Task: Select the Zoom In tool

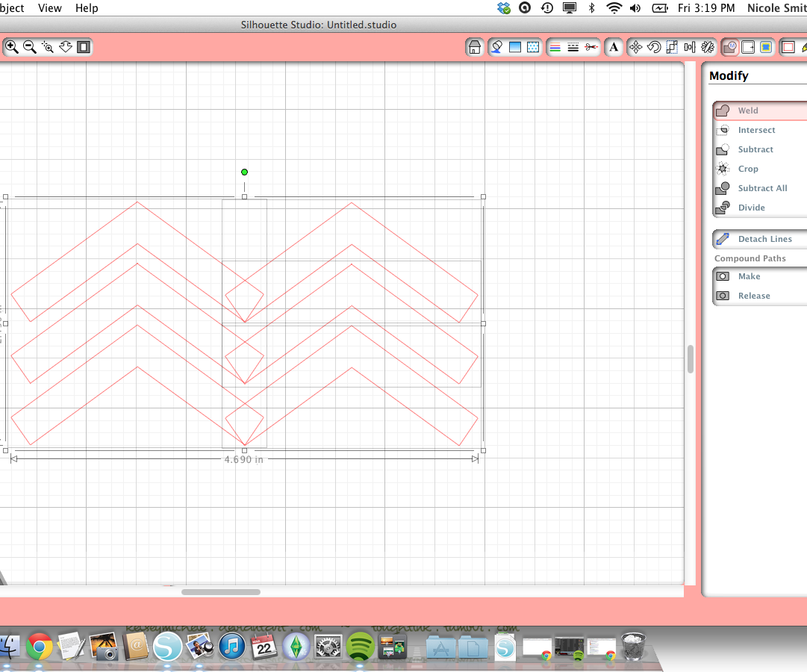Action: (x=11, y=47)
